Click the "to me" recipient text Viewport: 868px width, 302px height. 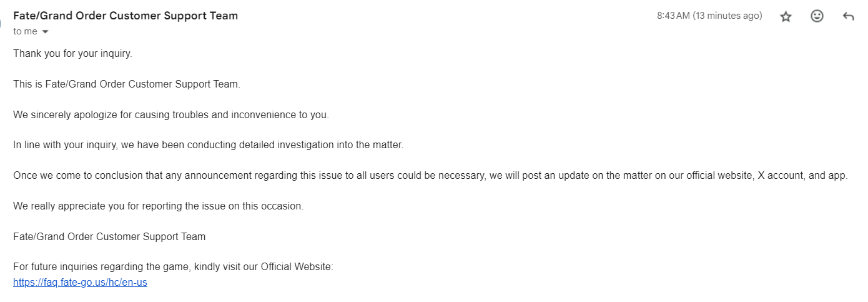tap(25, 31)
